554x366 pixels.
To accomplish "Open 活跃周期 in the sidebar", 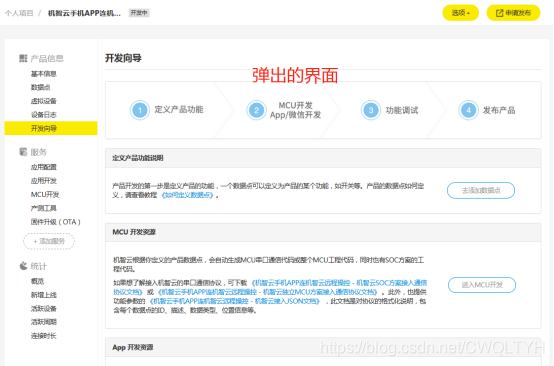I will (x=43, y=322).
